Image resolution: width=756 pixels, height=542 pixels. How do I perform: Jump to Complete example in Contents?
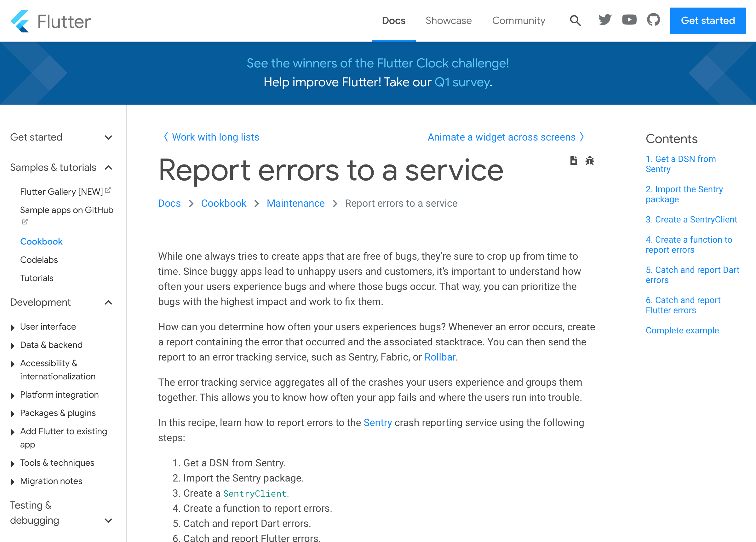click(x=682, y=330)
